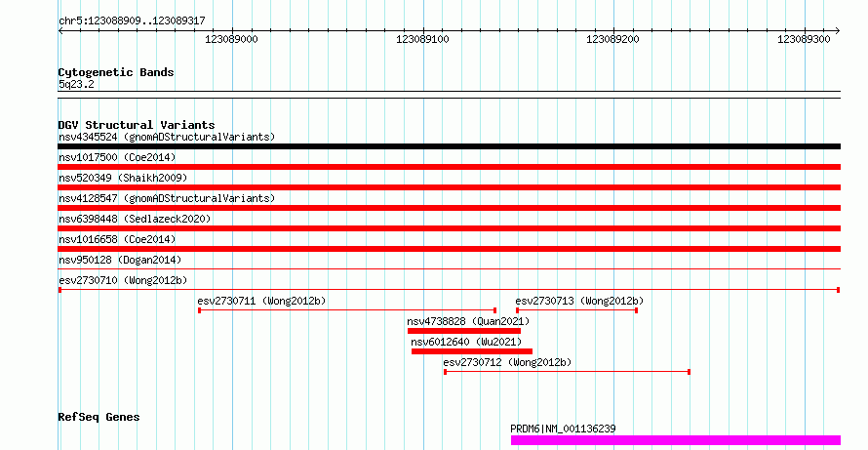Image resolution: width=868 pixels, height=450 pixels.
Task: Click the esv2730712 (Wong2012b) label
Action: point(507,362)
